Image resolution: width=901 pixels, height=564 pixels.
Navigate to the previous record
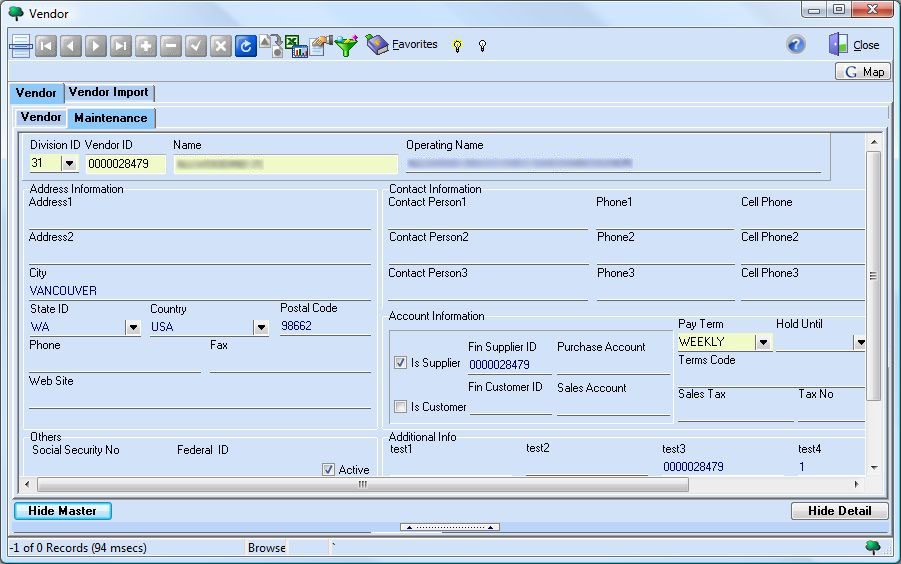pyautogui.click(x=71, y=46)
